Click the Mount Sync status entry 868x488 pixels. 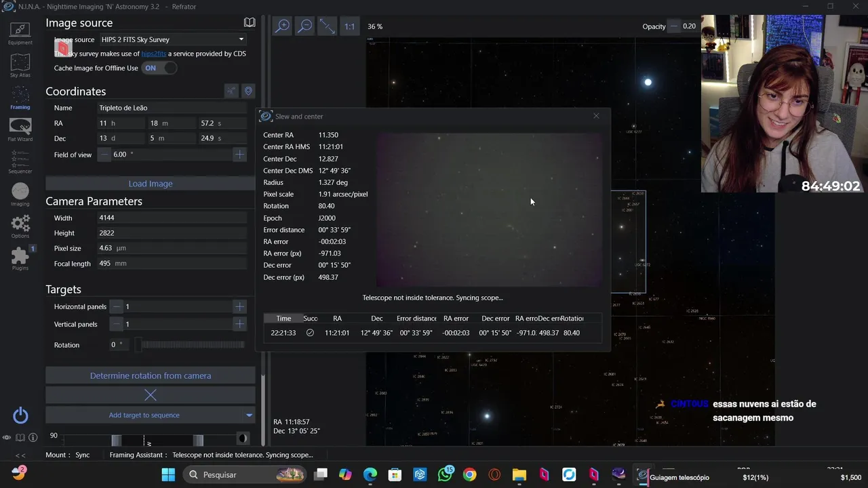68,455
